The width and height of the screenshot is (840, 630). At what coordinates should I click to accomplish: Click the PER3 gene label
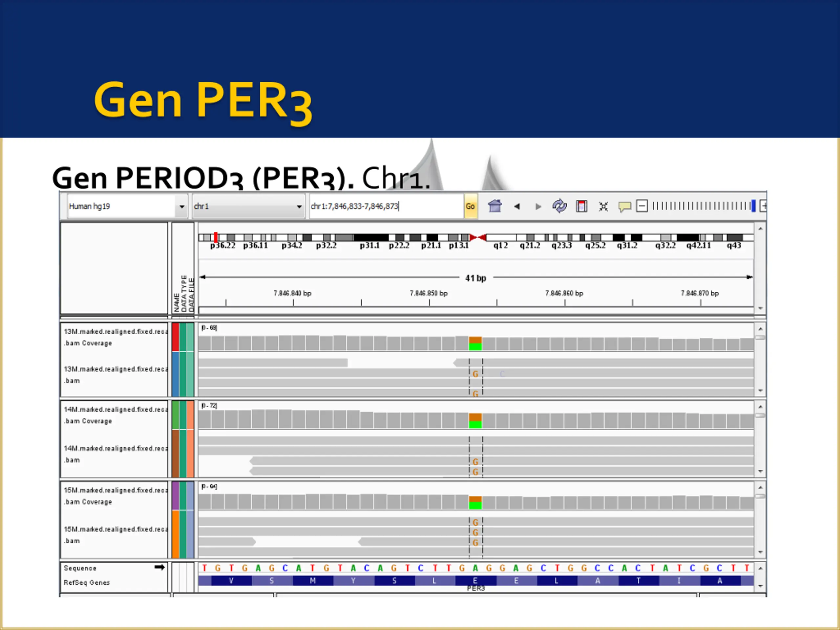pyautogui.click(x=476, y=588)
